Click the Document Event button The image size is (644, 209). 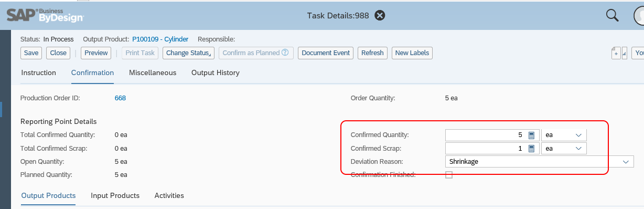click(326, 53)
